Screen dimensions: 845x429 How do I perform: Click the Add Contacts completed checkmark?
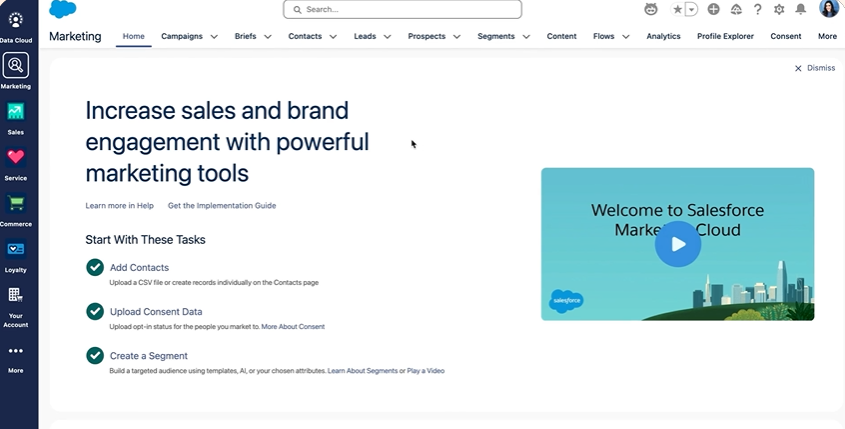pos(95,267)
